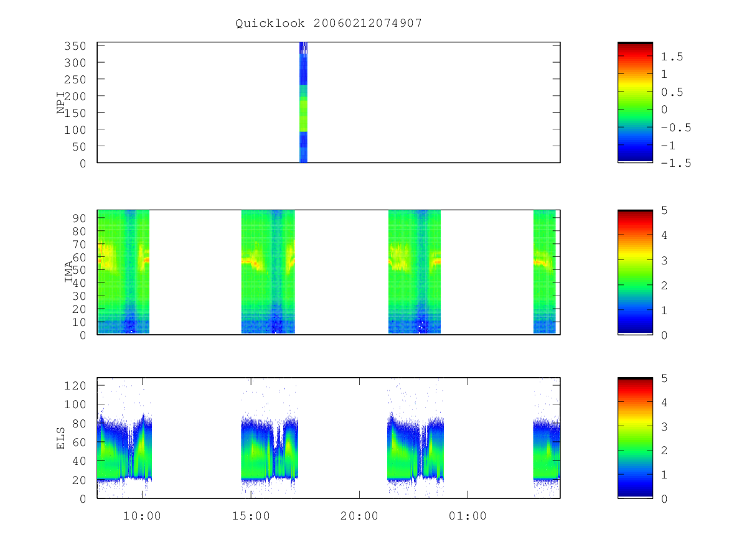Click the 3 label on IMA colorbar
Screen dimensions: 747x560
[x=664, y=260]
